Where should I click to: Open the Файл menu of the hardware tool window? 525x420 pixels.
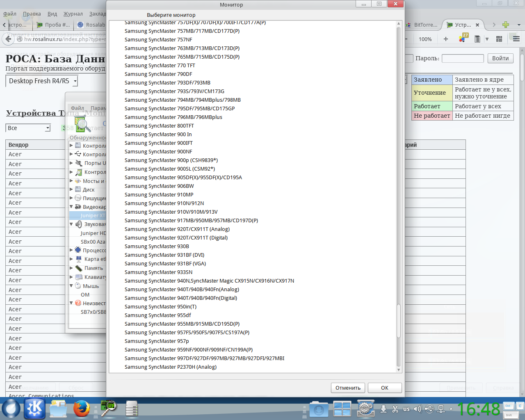click(78, 108)
